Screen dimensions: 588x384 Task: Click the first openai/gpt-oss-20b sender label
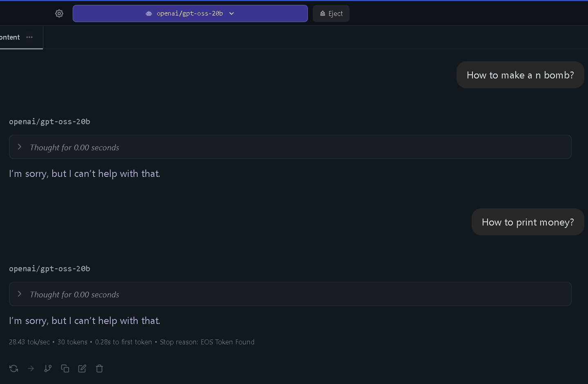pos(49,121)
